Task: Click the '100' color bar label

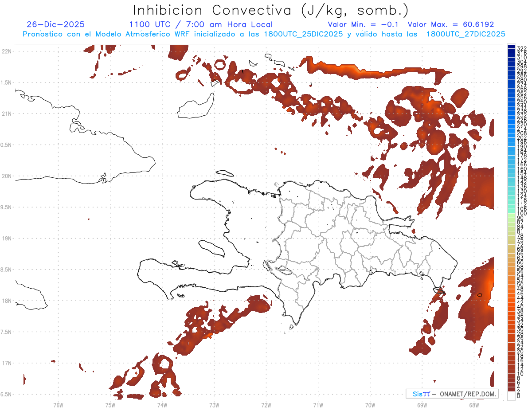Action: pos(522,214)
